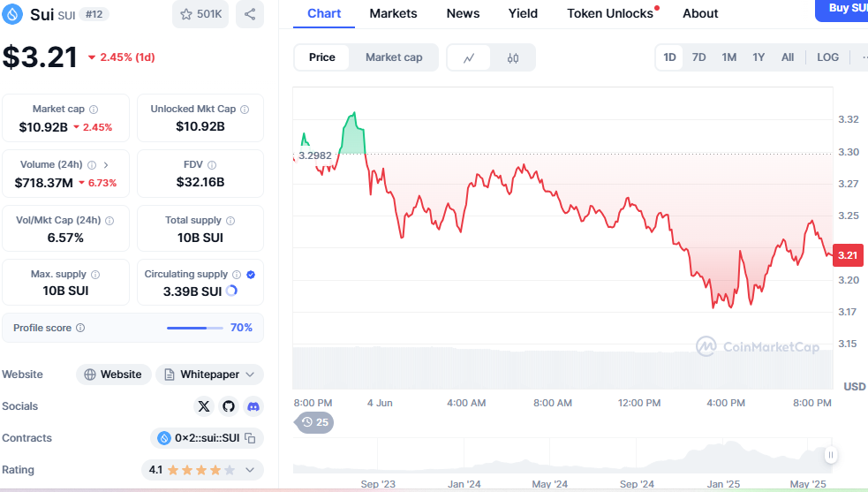Open the Markets tab
This screenshot has height=492, width=868.
[x=393, y=14]
